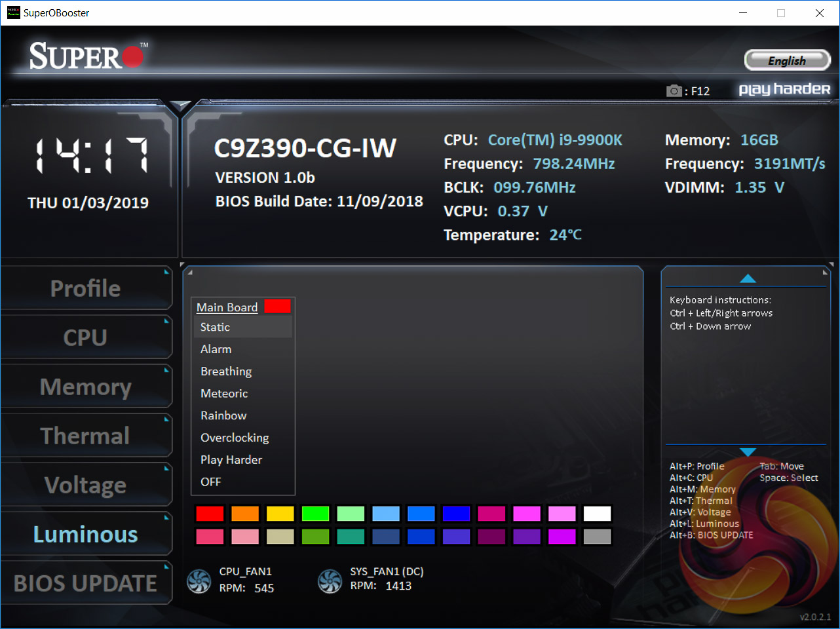The width and height of the screenshot is (840, 629).
Task: Turn lighting OFF in the mode list
Action: [243, 482]
